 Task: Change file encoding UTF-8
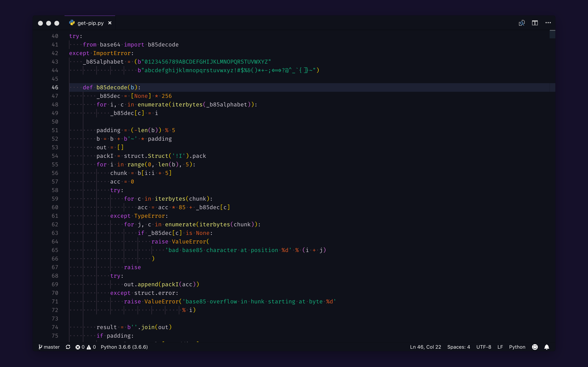(483, 347)
